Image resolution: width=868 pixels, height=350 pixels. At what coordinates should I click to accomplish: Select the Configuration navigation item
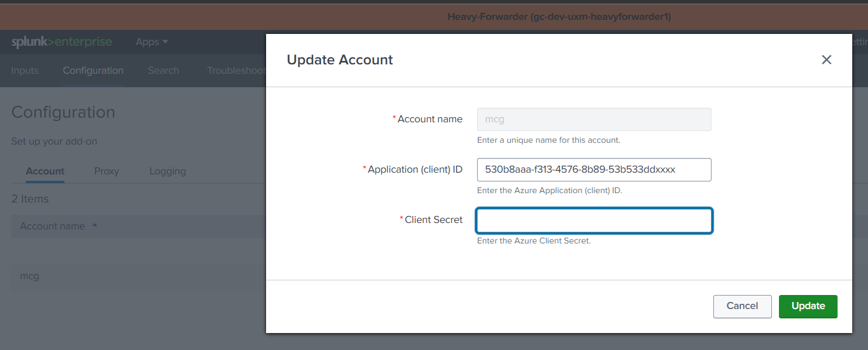(93, 71)
